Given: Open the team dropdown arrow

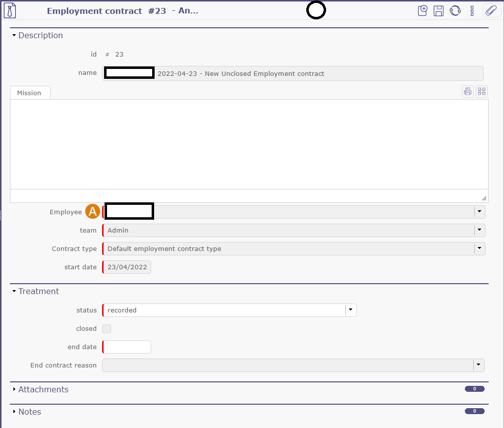Looking at the screenshot, I should click(x=479, y=230).
